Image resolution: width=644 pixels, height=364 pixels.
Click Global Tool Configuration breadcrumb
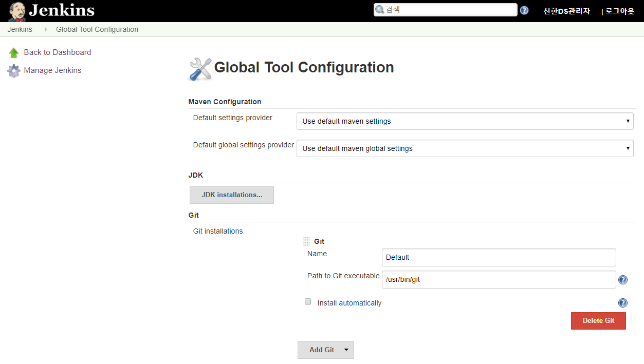(97, 29)
